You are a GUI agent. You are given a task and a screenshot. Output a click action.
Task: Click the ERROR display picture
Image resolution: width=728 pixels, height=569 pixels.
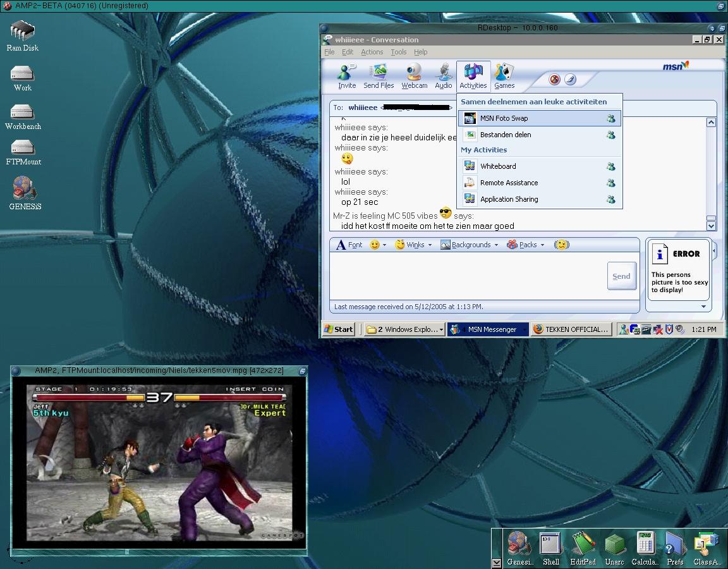click(x=678, y=269)
